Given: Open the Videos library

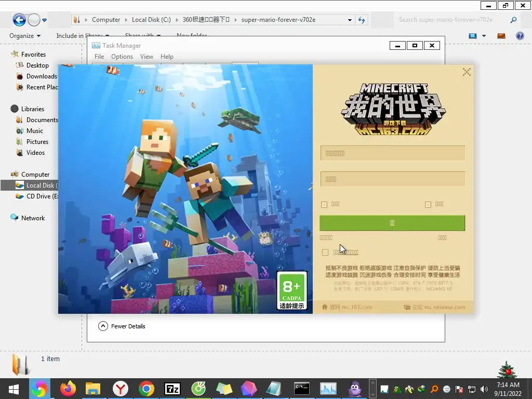Looking at the screenshot, I should [x=35, y=152].
